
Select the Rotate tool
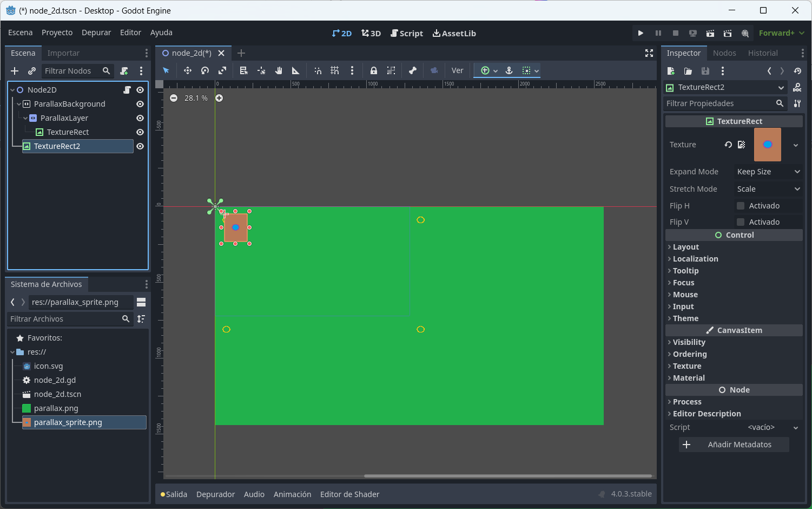tap(205, 70)
